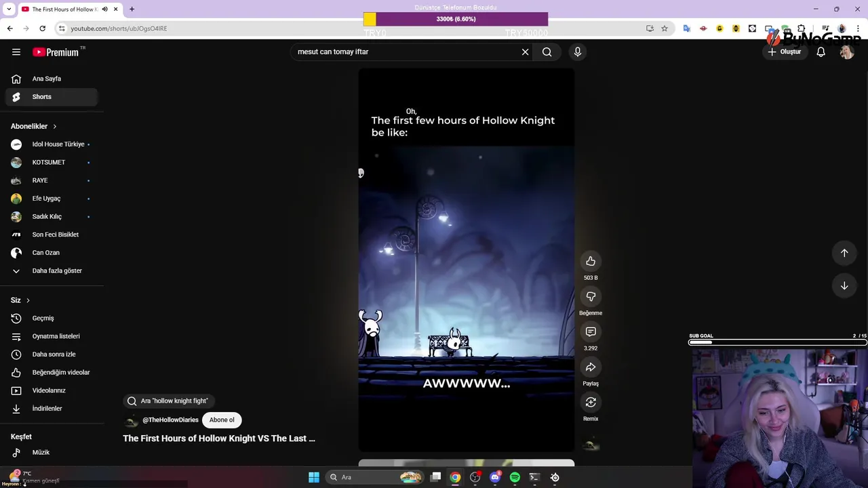View site information icon in address bar

(62, 28)
